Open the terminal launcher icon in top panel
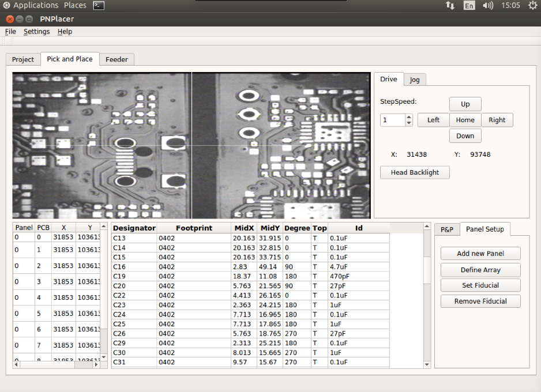 pyautogui.click(x=99, y=5)
